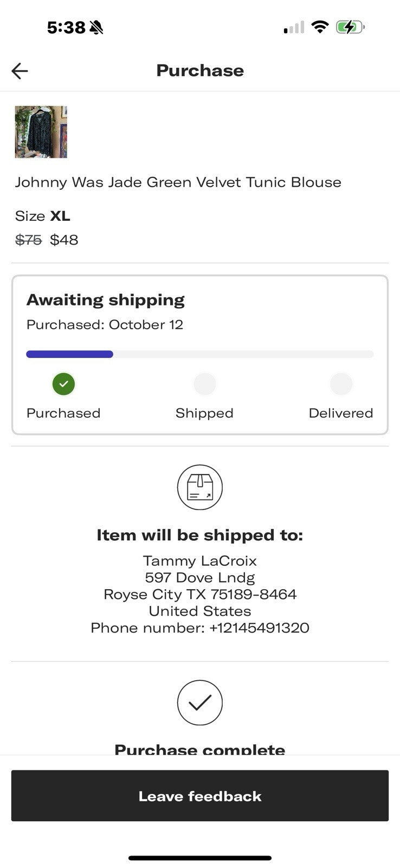Open the Johnny Was blouse thumbnail
Viewport: 400px width, 868px height.
click(x=41, y=132)
